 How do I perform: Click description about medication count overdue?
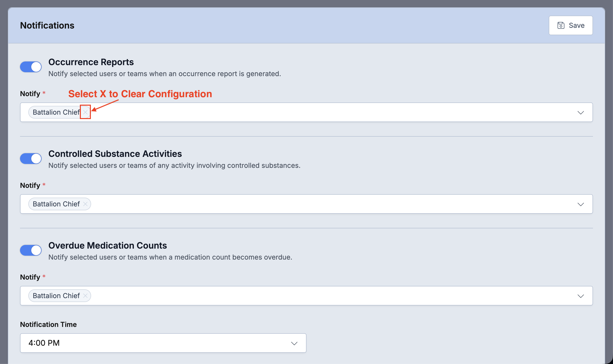pyautogui.click(x=170, y=257)
